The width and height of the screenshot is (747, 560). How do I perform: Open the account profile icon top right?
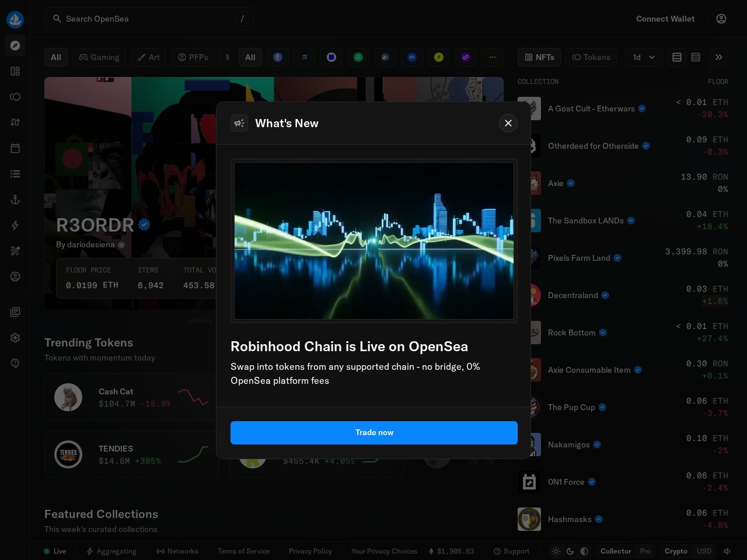[721, 19]
